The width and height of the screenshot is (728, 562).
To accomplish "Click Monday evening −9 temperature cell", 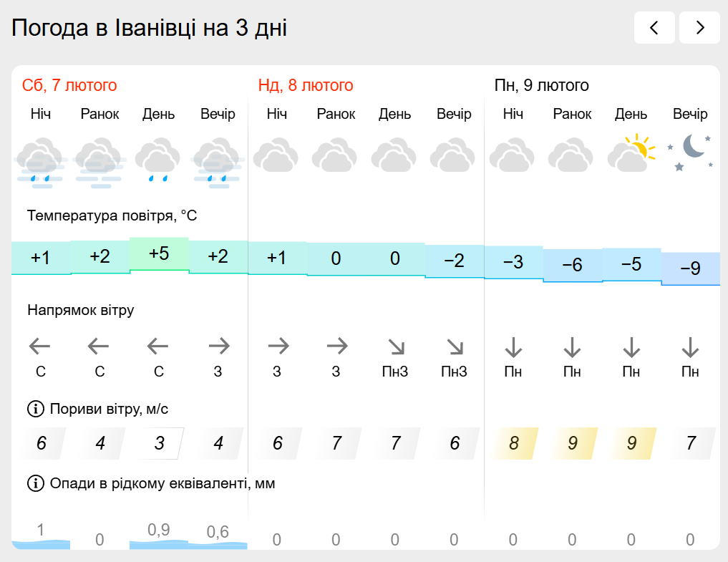I will point(690,268).
